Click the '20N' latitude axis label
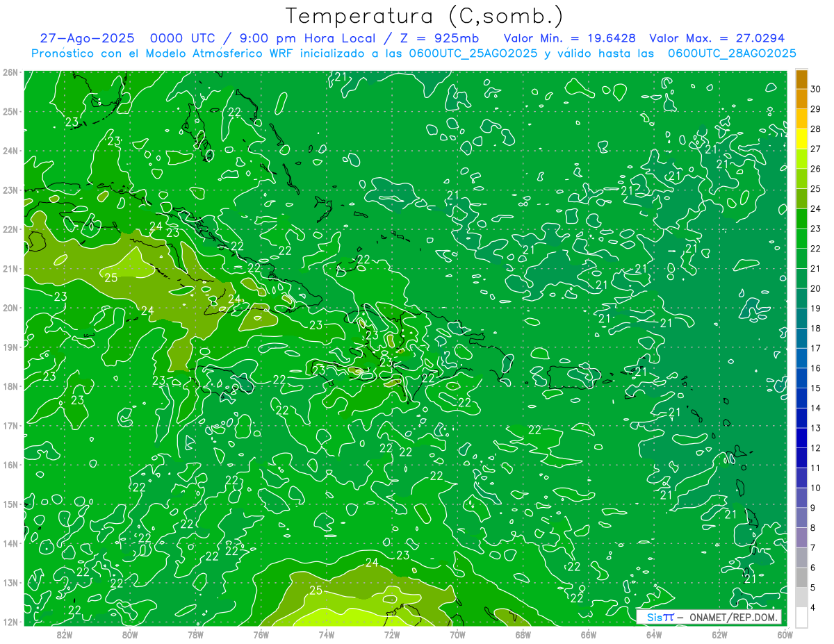 (10, 308)
